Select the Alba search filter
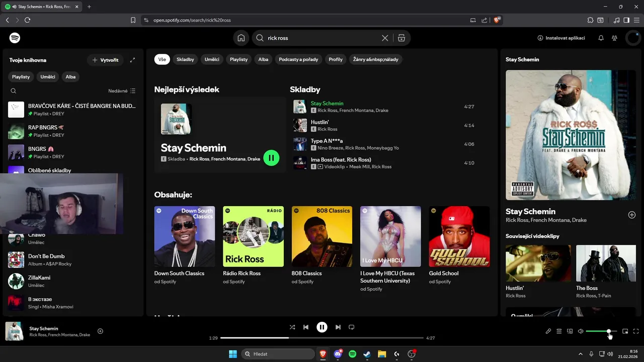 263,59
